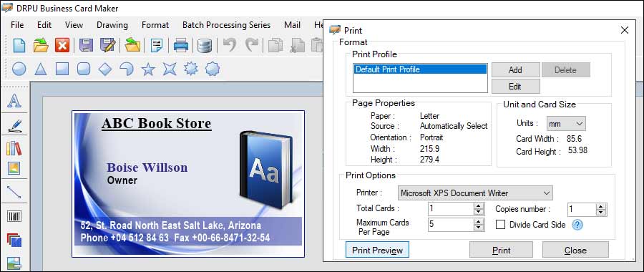Select the pie arc shape tool
Image resolution: width=644 pixels, height=272 pixels.
coord(127,69)
